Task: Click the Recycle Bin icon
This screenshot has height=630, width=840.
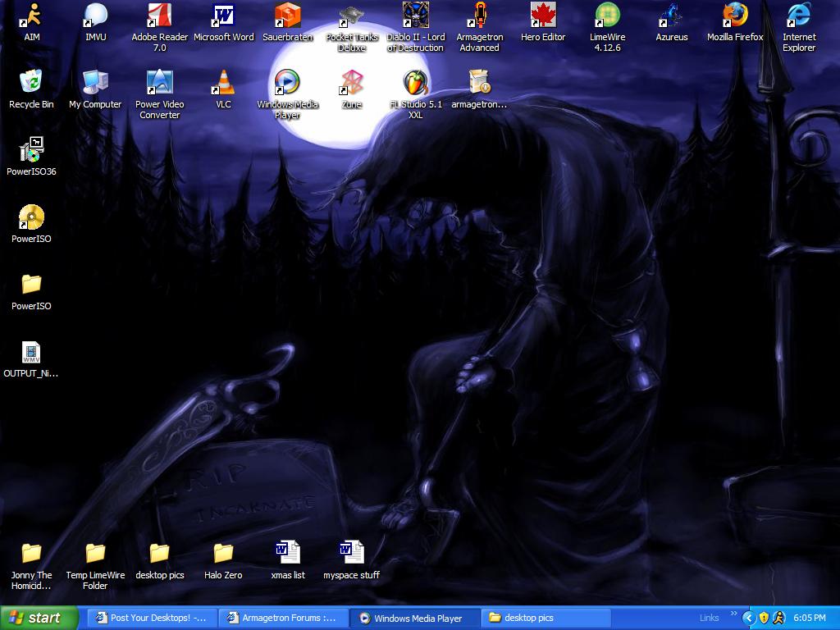Action: pos(31,83)
